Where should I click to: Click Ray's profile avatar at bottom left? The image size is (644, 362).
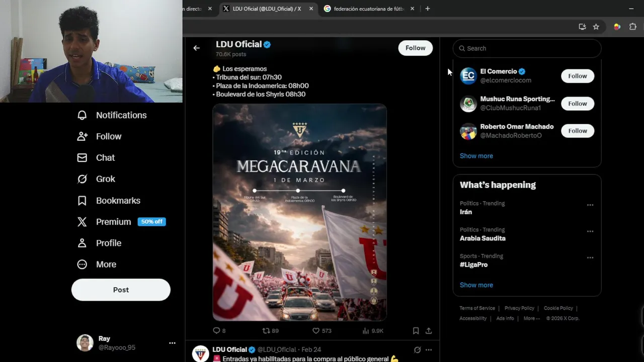tap(85, 343)
